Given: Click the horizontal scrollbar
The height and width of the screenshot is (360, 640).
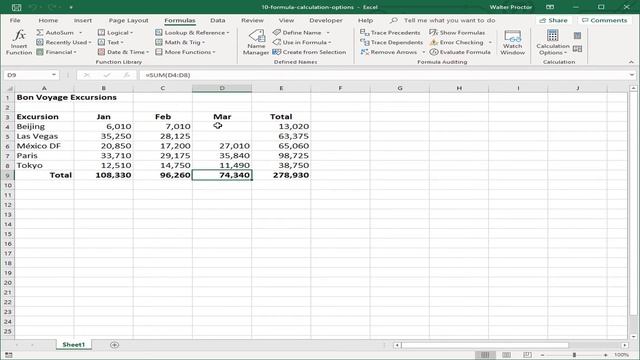Looking at the screenshot, I should coord(485,345).
